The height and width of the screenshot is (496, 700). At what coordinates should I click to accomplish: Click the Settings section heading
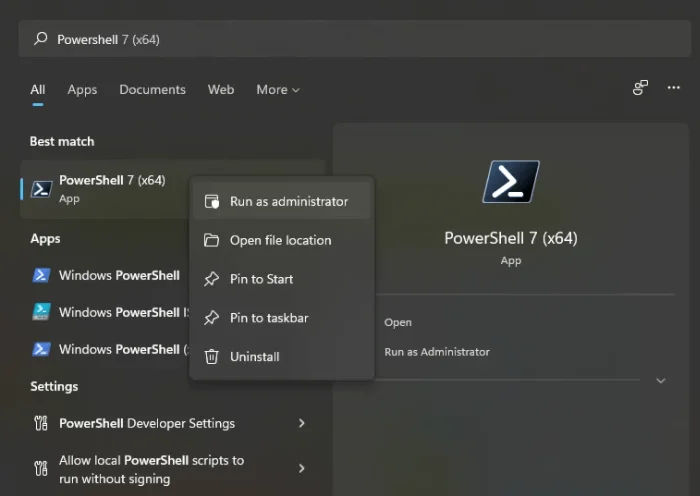coord(54,386)
